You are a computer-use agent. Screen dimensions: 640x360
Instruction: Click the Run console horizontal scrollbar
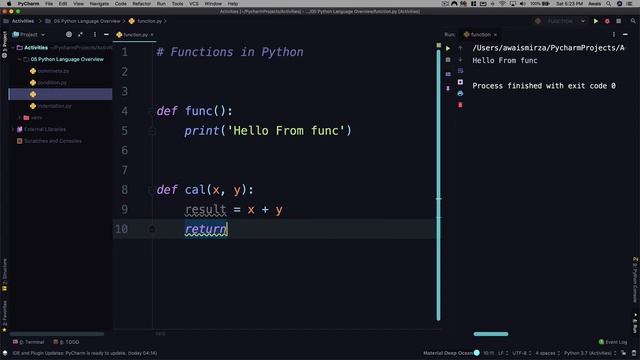point(491,334)
